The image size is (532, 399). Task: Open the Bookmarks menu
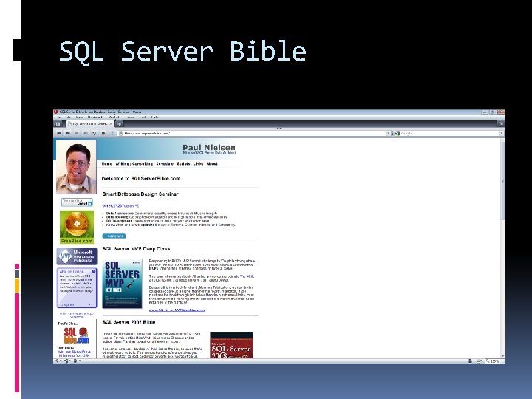click(x=95, y=117)
